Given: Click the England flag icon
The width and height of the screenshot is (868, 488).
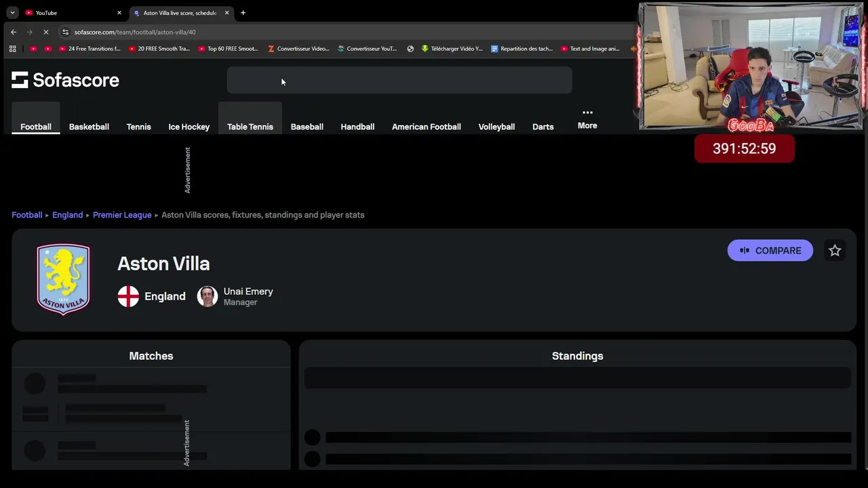Looking at the screenshot, I should pyautogui.click(x=128, y=296).
